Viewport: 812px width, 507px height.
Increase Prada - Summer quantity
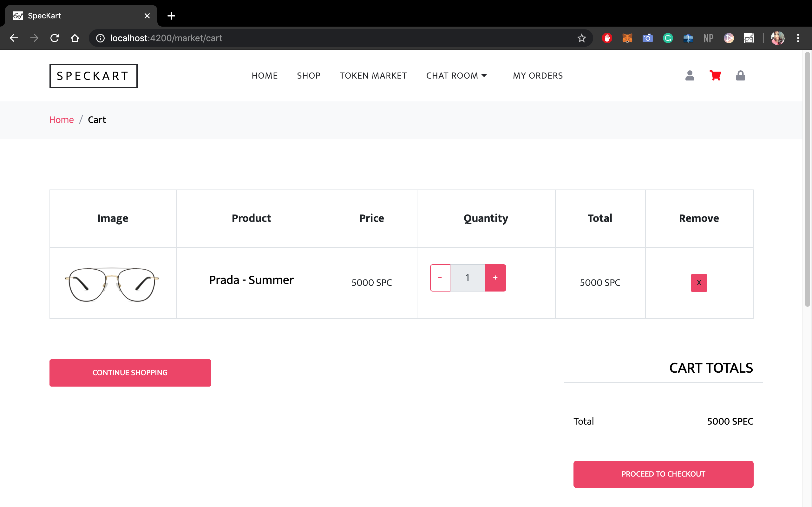pyautogui.click(x=495, y=278)
